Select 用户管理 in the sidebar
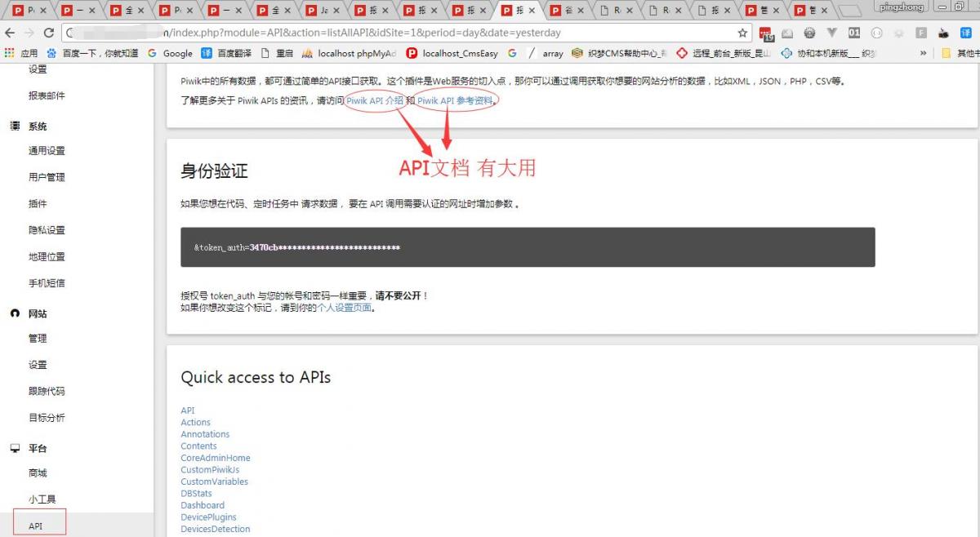This screenshot has height=537, width=980. coord(47,177)
